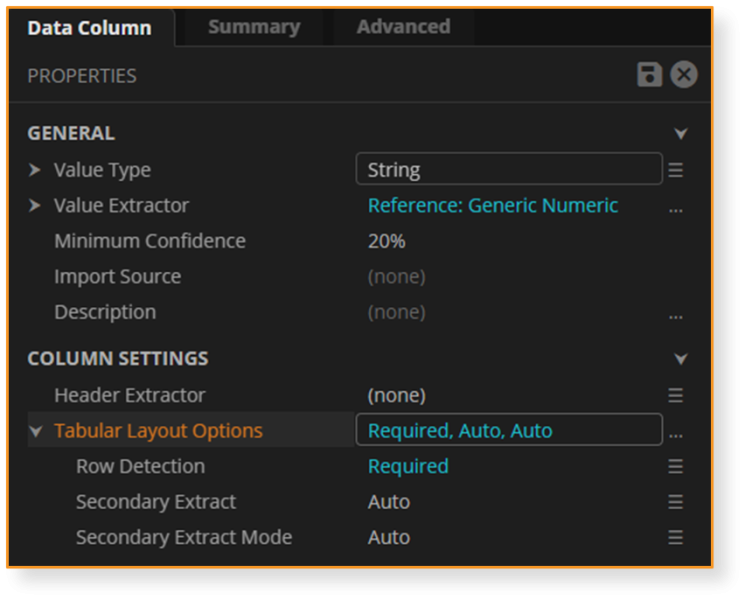The width and height of the screenshot is (745, 600).
Task: Click the save icon in Properties header
Action: point(650,75)
